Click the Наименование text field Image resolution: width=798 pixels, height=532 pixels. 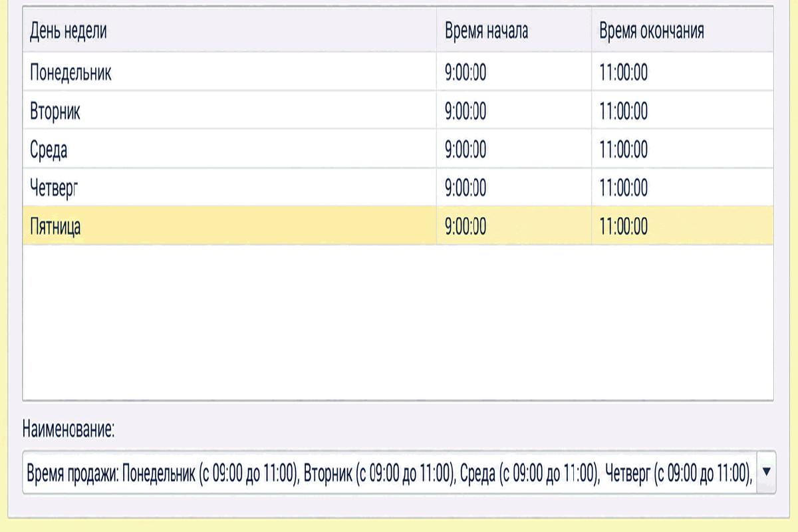[390, 471]
